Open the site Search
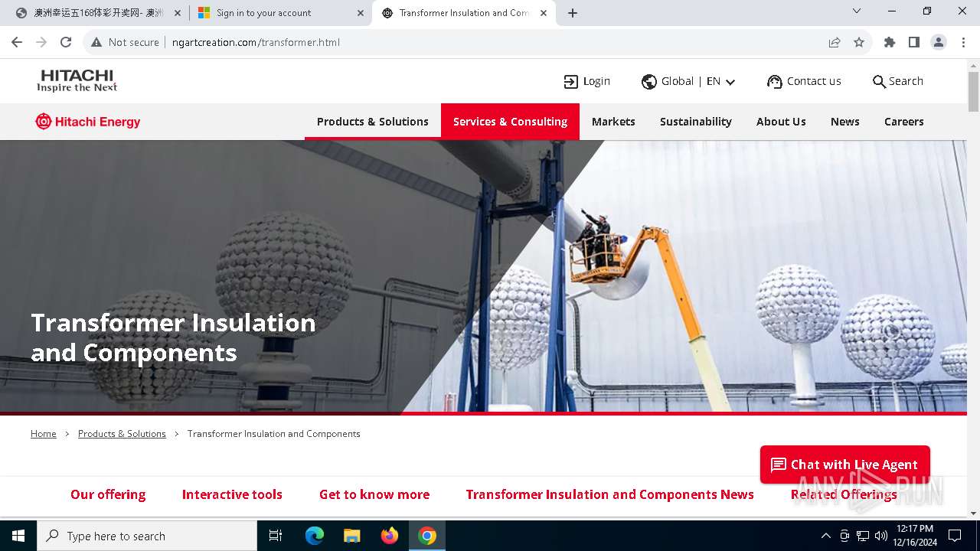 point(898,81)
